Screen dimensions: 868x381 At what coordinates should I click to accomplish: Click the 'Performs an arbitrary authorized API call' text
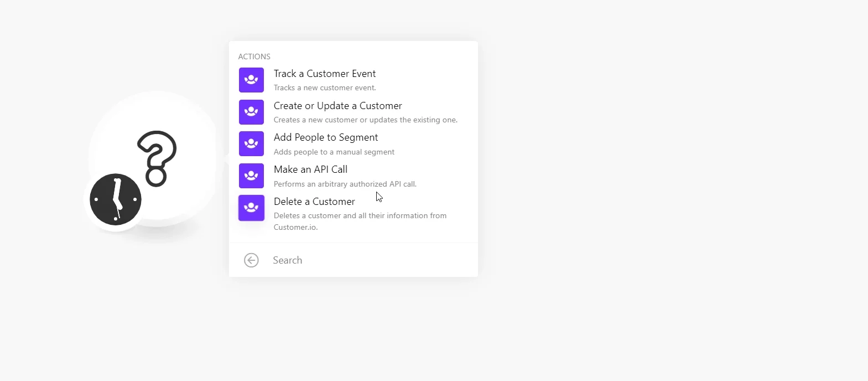click(x=345, y=184)
